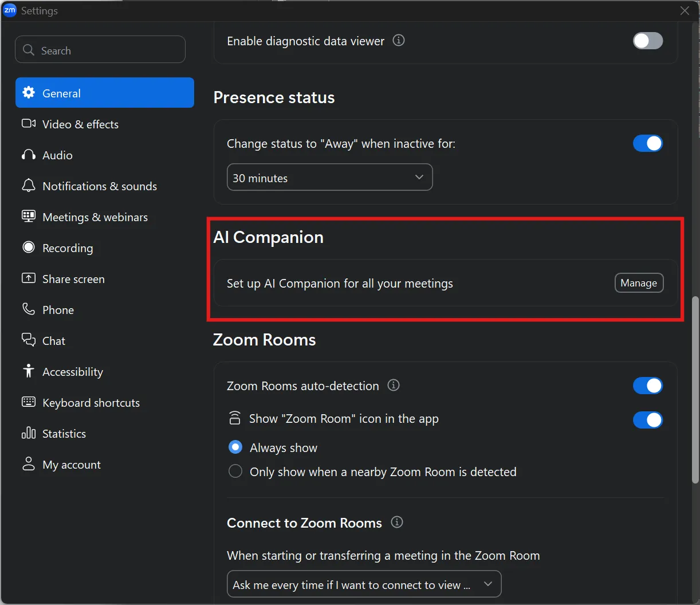Click the Chat bubbles icon
Viewport: 700px width, 605px height.
[x=29, y=340]
